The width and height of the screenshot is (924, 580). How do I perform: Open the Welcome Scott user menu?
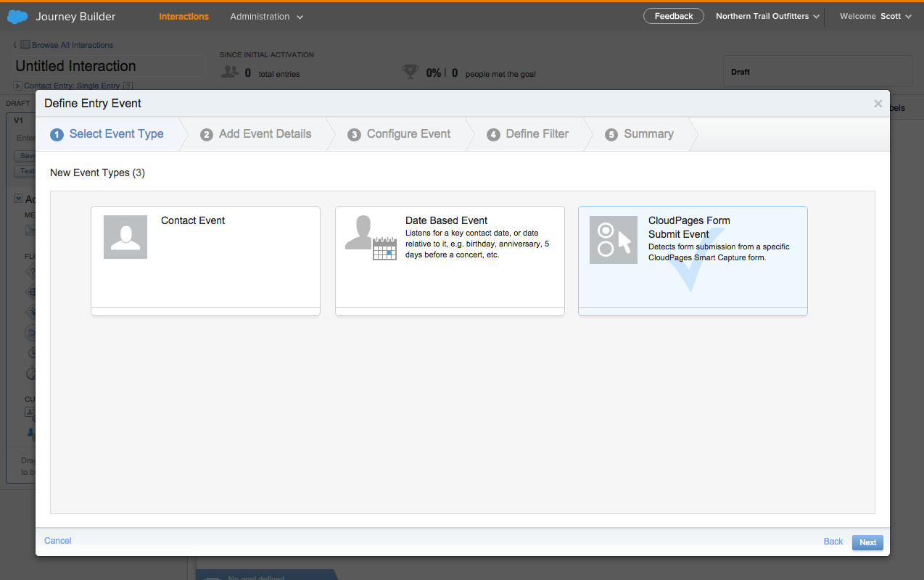pos(875,17)
